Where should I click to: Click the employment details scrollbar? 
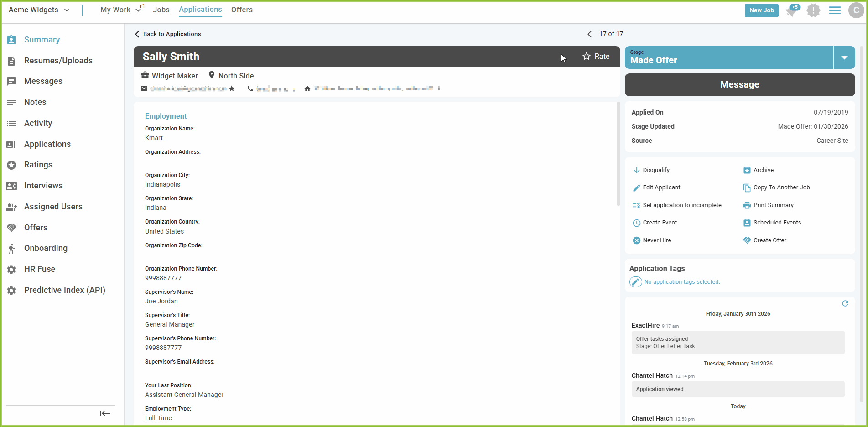coord(618,154)
